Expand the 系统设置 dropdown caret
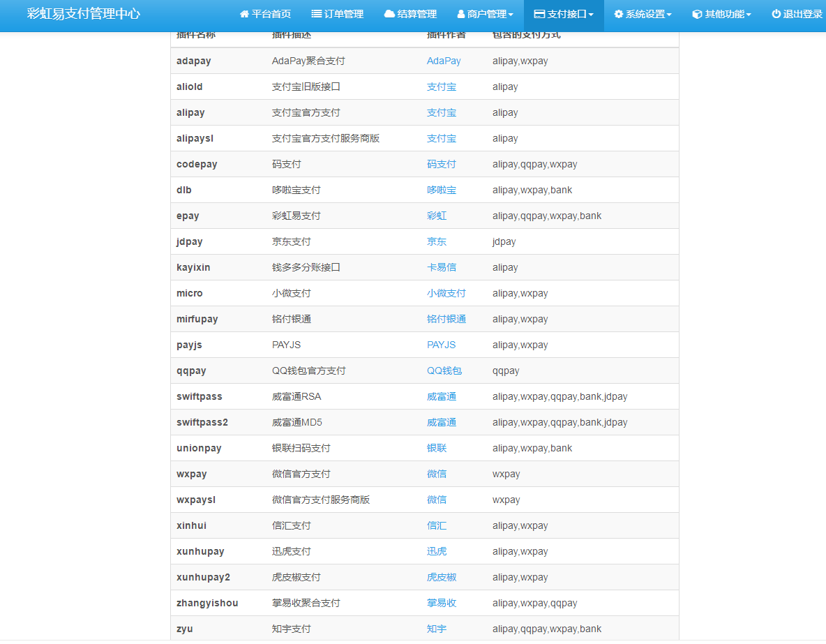 click(x=669, y=15)
